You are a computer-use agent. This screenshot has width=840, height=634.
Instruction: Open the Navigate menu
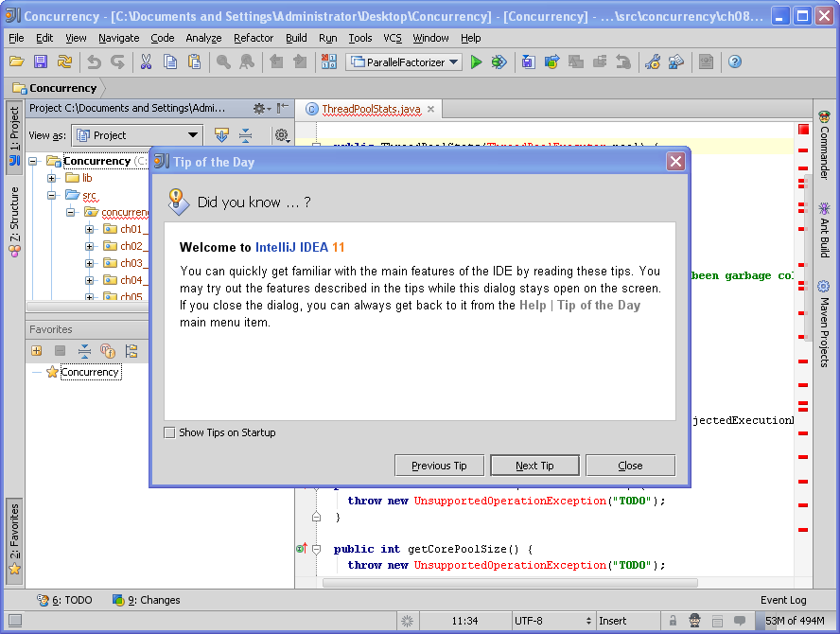(x=119, y=38)
